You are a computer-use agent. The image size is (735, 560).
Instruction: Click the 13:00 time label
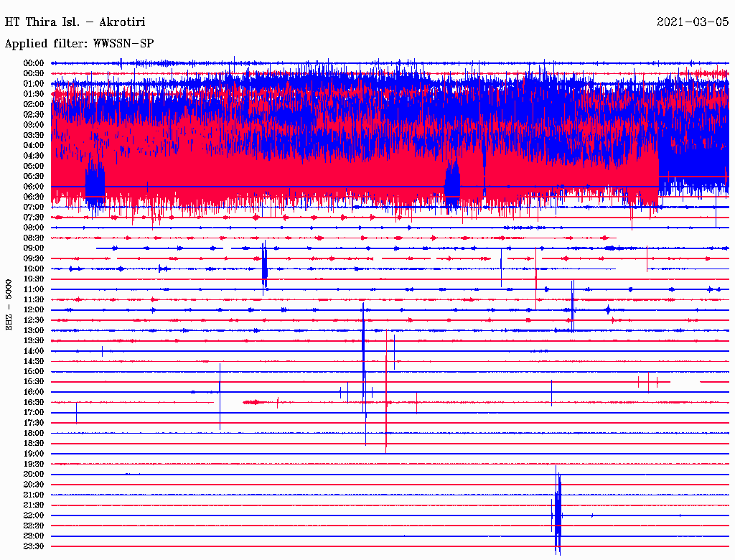tap(34, 330)
